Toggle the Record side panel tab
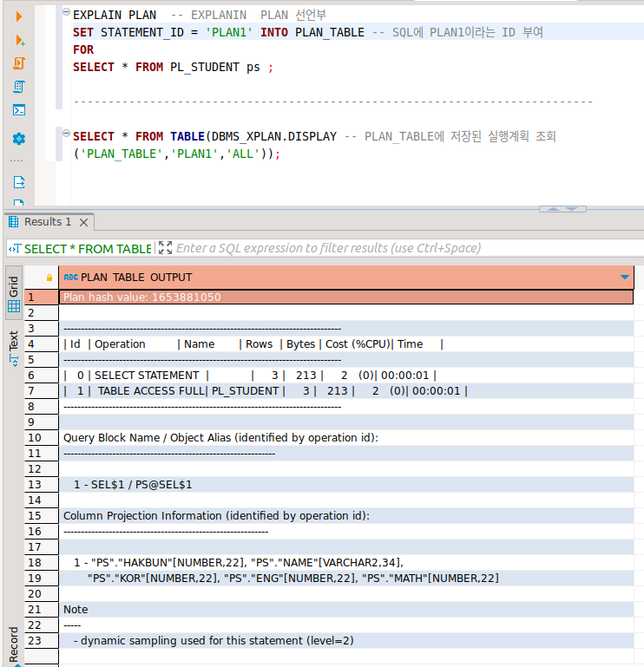 click(14, 644)
